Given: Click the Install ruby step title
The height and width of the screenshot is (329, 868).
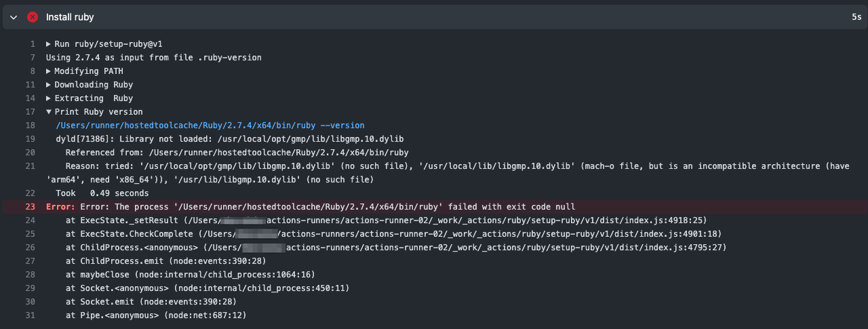Looking at the screenshot, I should 70,17.
